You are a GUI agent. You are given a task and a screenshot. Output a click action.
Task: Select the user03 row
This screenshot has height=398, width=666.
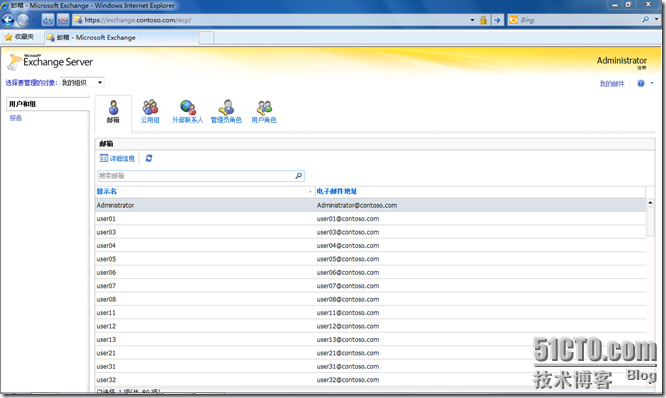370,232
